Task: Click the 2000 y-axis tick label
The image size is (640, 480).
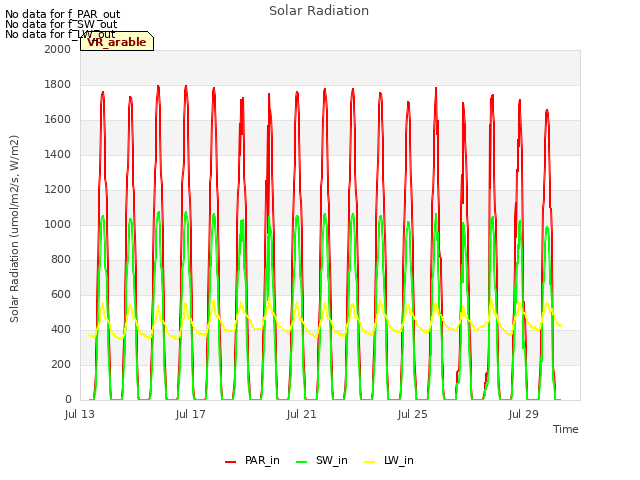Action: [58, 49]
